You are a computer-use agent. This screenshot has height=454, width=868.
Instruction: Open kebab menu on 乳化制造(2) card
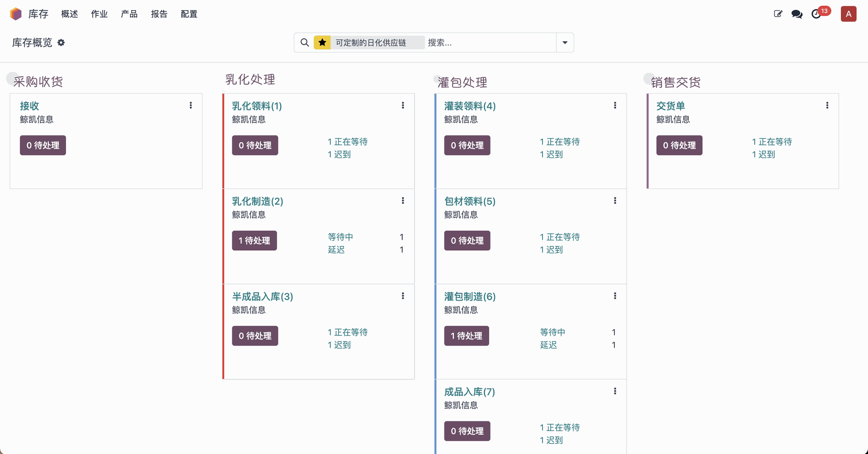coord(403,201)
